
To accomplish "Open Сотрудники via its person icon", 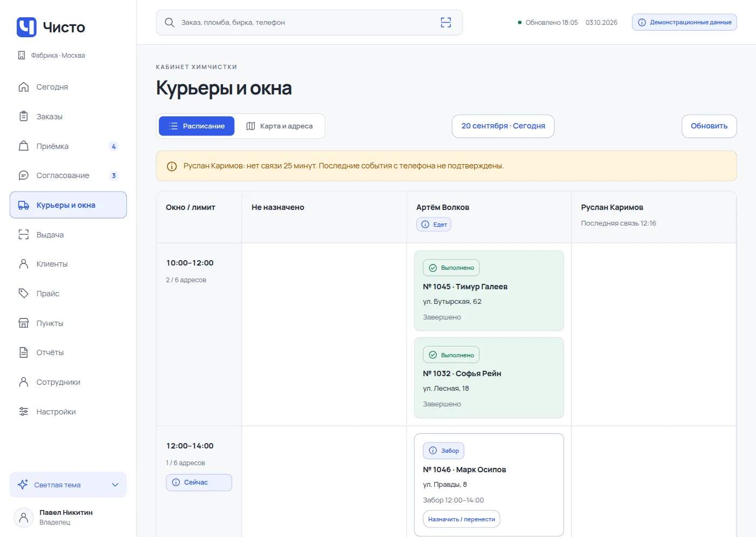I will coord(23,382).
